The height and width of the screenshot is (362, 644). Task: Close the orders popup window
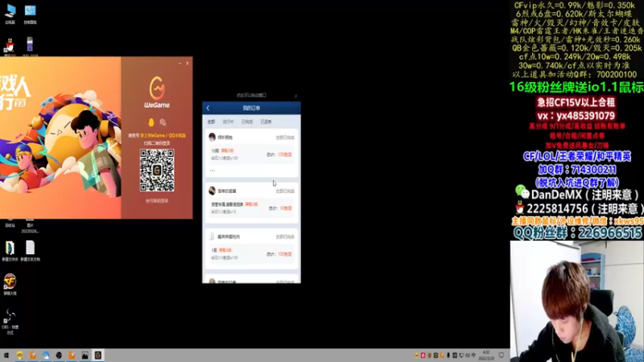tap(295, 96)
